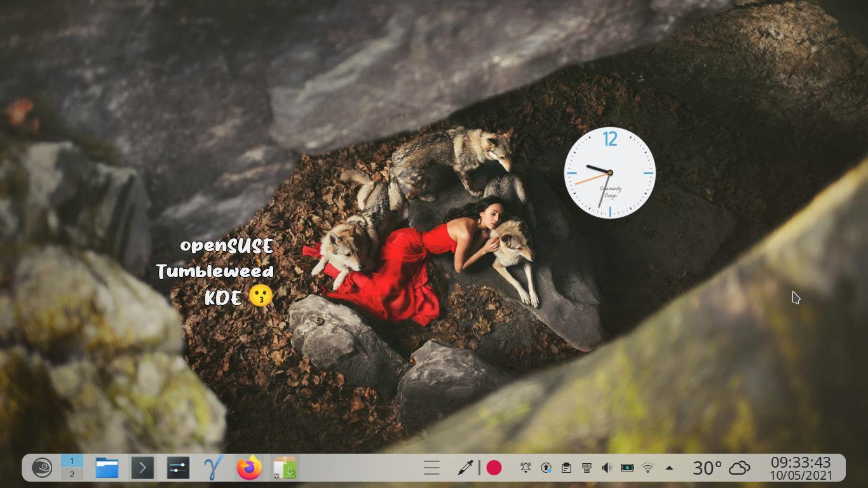The width and height of the screenshot is (868, 488).
Task: Launch Firefox from the taskbar
Action: point(249,468)
